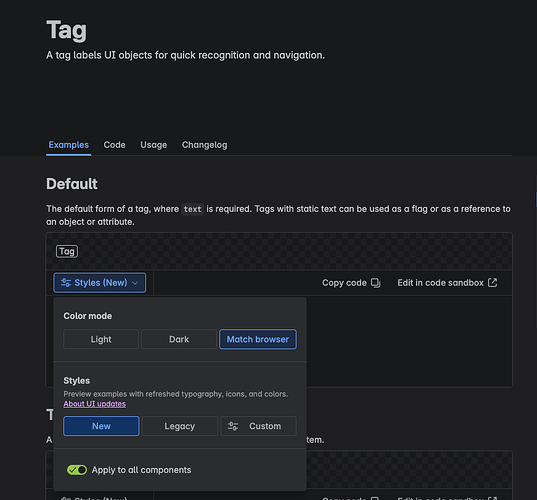The image size is (537, 500).
Task: Select Light color mode
Action: tap(101, 339)
